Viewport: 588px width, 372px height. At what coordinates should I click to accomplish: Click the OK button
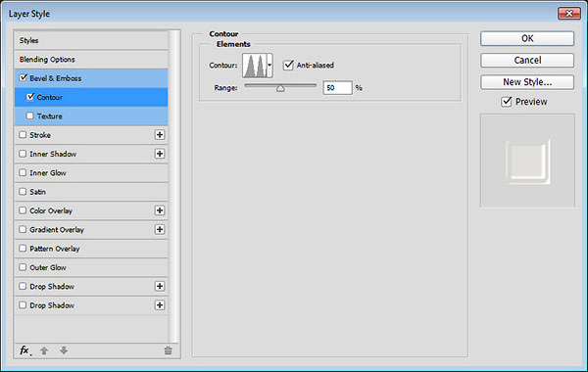click(x=527, y=38)
